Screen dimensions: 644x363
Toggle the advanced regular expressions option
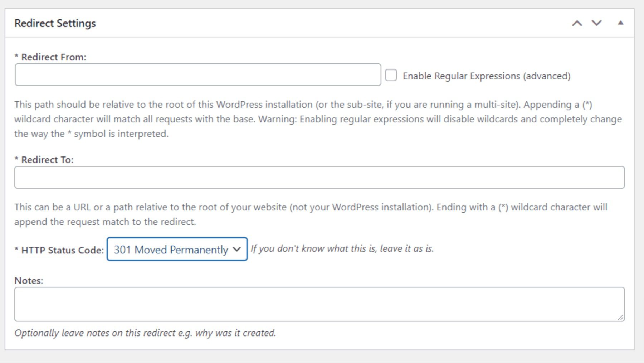click(x=390, y=74)
